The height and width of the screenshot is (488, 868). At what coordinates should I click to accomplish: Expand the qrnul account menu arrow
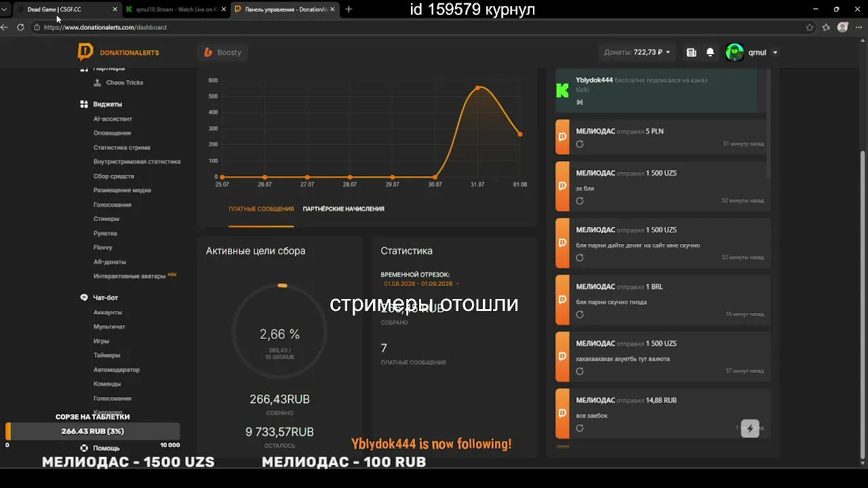tap(775, 52)
